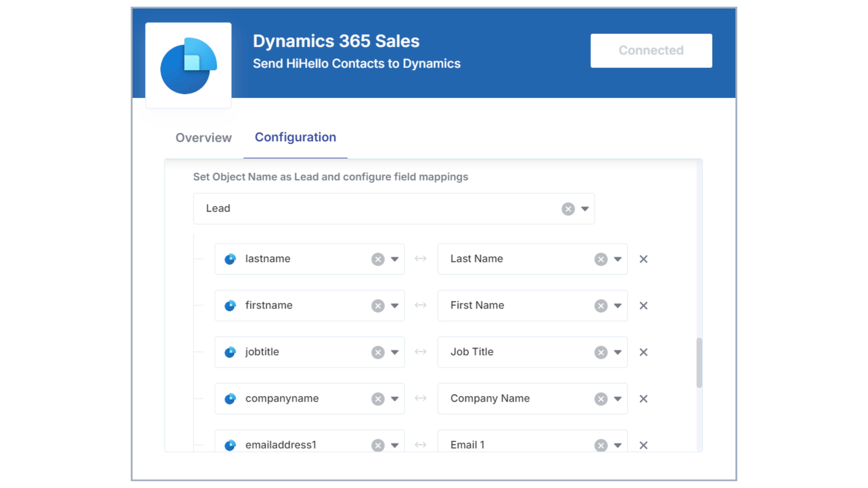Image resolution: width=868 pixels, height=488 pixels.
Task: Clear the Job Title selection
Action: click(x=601, y=352)
